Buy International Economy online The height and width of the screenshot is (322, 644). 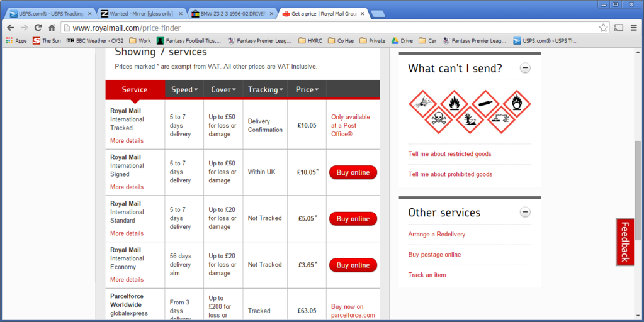353,265
